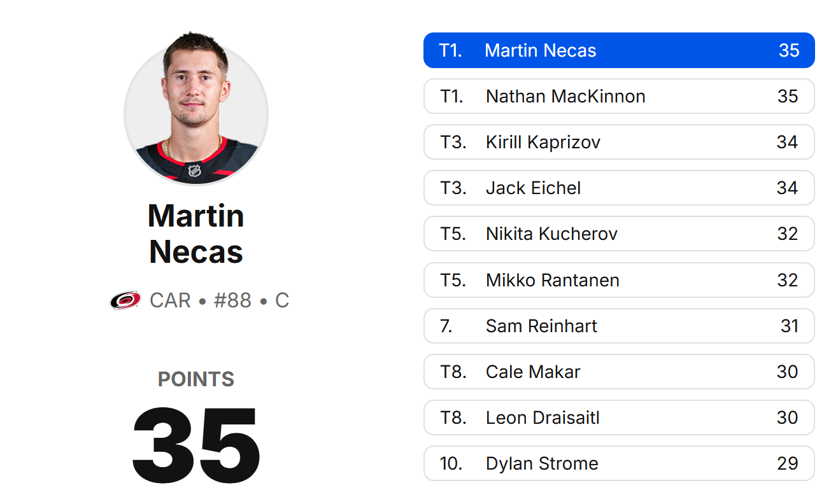This screenshot has width=838, height=504.
Task: Click the POINTS stat label
Action: [x=195, y=379]
